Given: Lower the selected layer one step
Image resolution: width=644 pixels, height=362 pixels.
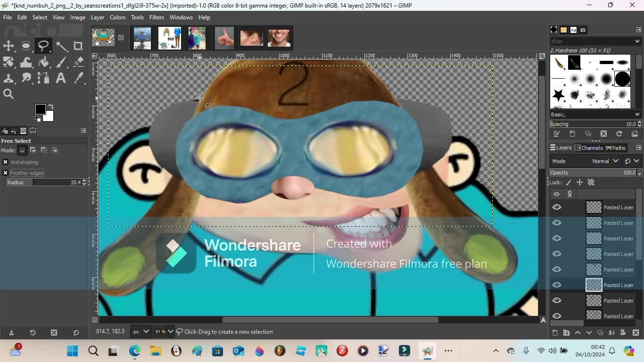Looking at the screenshot, I should [x=589, y=333].
